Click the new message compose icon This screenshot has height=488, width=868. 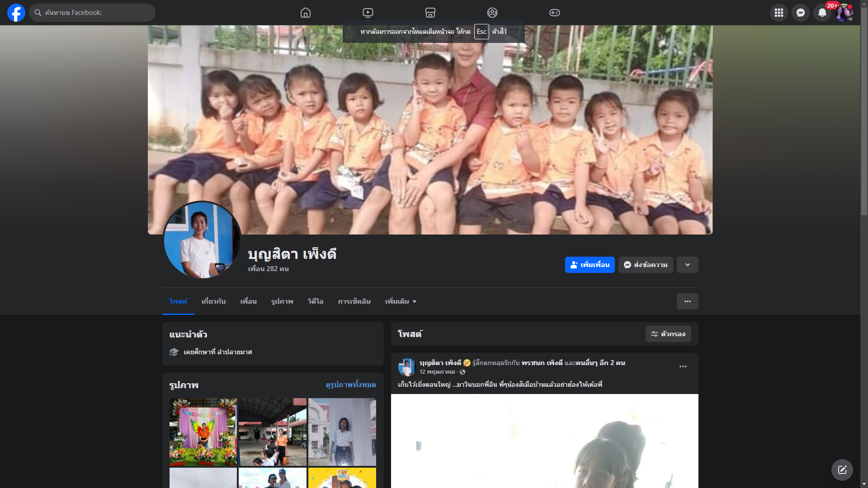point(842,470)
